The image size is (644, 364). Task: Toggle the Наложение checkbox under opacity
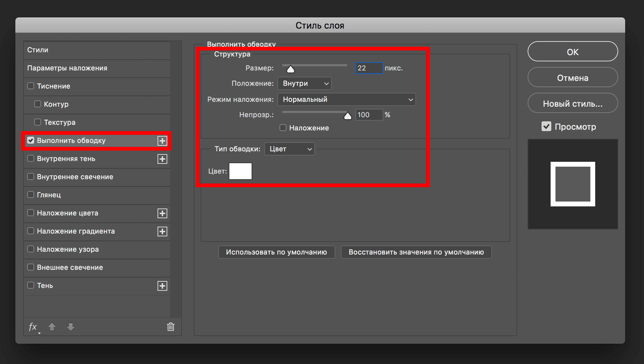283,128
